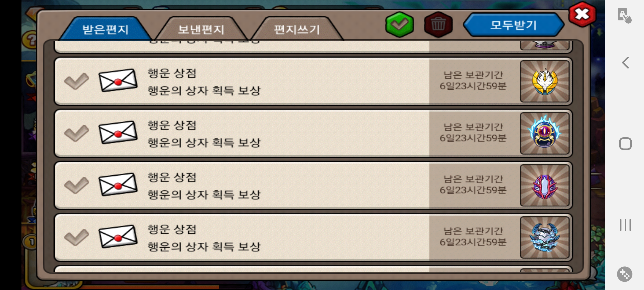This screenshot has width=644, height=290.
Task: Click the dark red trash delete icon
Action: [438, 25]
